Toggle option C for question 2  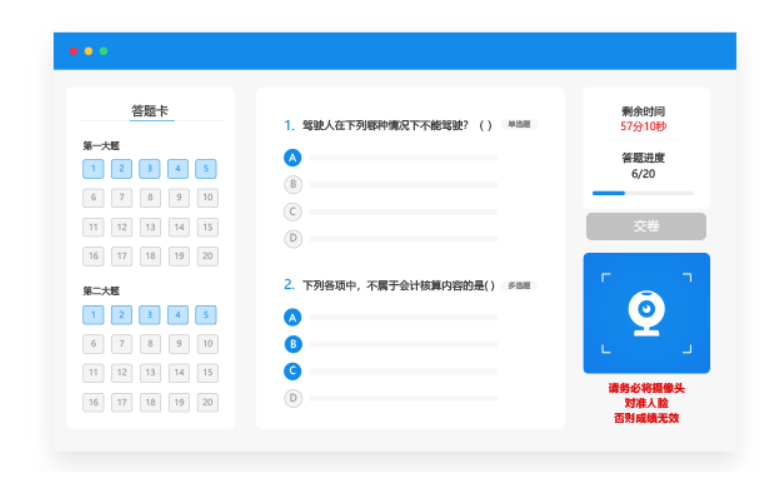pyautogui.click(x=293, y=371)
